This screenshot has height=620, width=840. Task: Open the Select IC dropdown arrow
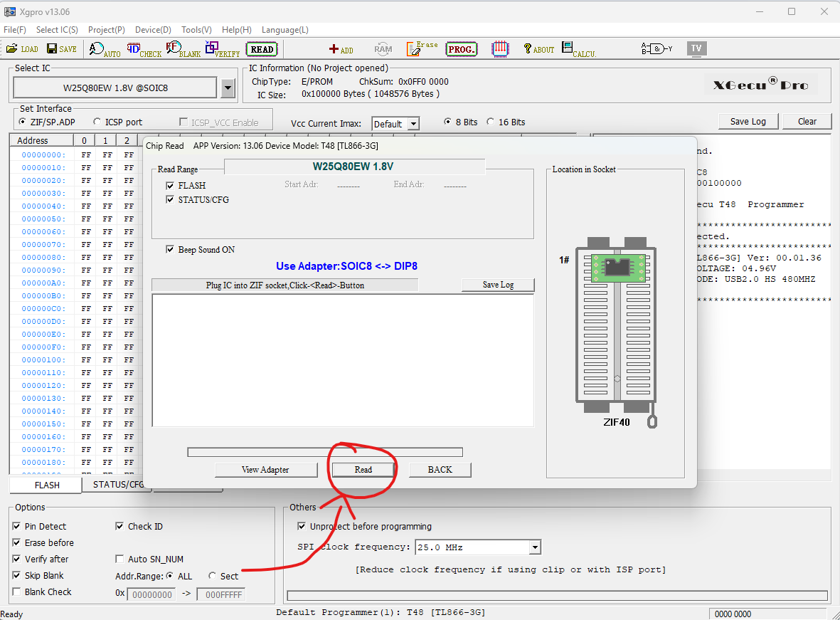tap(228, 88)
